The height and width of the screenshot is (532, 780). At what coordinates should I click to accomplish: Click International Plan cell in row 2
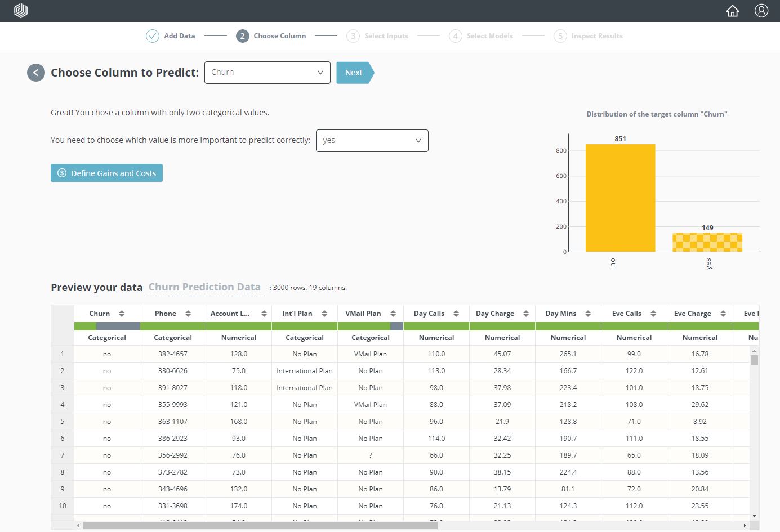tap(305, 371)
